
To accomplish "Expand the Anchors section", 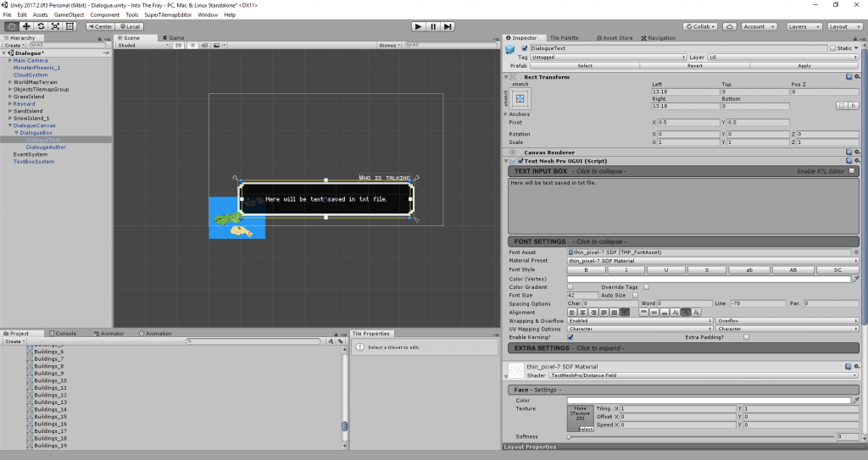I will coord(506,114).
